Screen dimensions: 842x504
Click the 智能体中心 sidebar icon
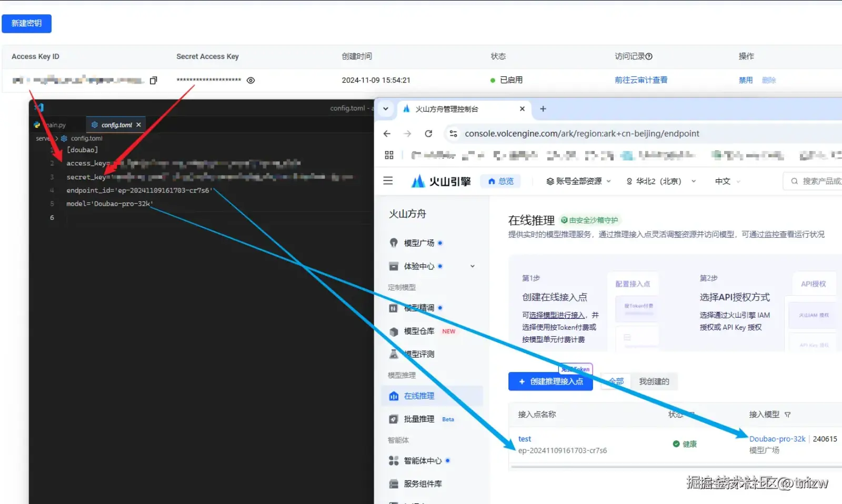394,461
